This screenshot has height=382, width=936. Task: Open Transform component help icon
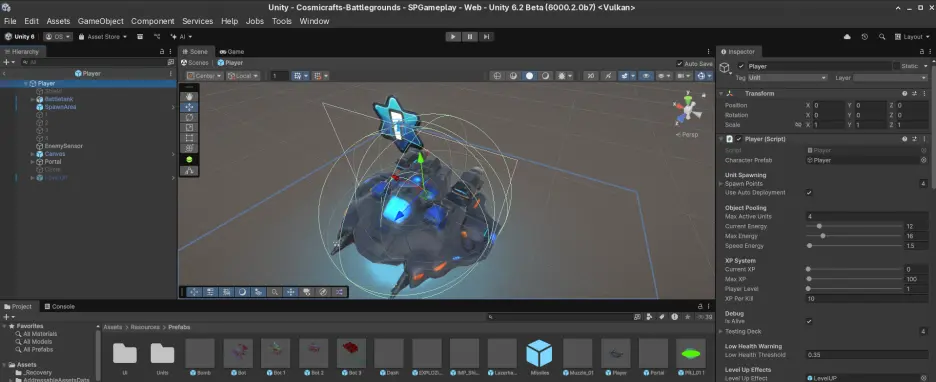click(x=905, y=94)
